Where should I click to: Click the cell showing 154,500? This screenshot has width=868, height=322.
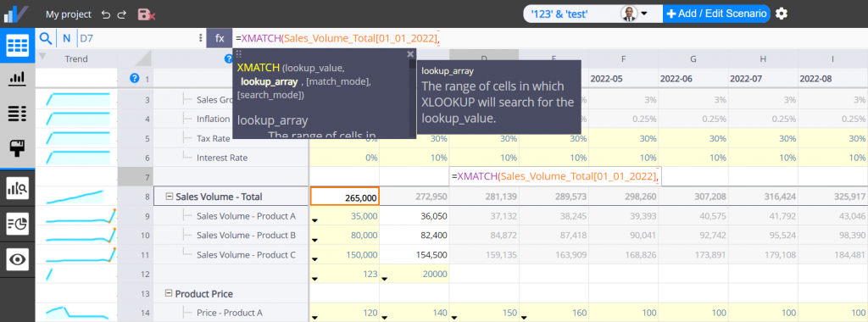(414, 255)
